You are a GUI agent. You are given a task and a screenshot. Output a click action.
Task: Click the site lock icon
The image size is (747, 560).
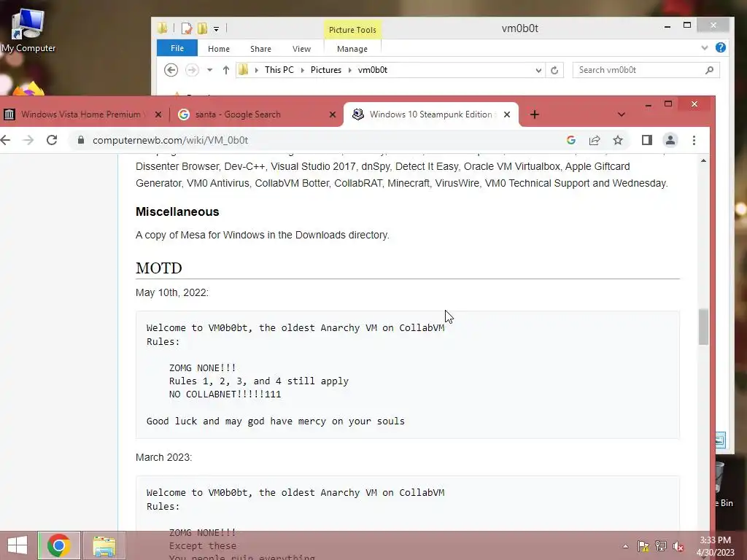[x=81, y=140]
